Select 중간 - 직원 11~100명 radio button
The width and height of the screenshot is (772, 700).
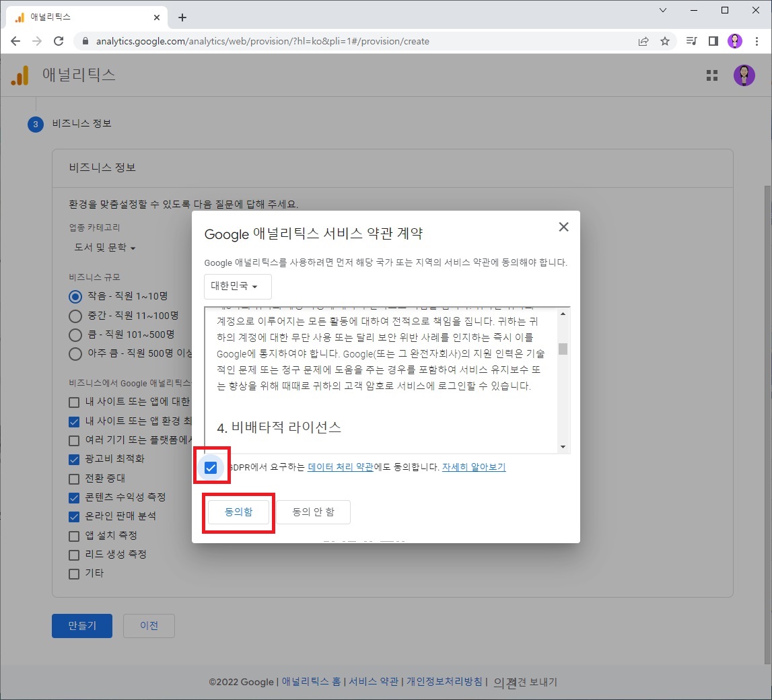pyautogui.click(x=75, y=316)
